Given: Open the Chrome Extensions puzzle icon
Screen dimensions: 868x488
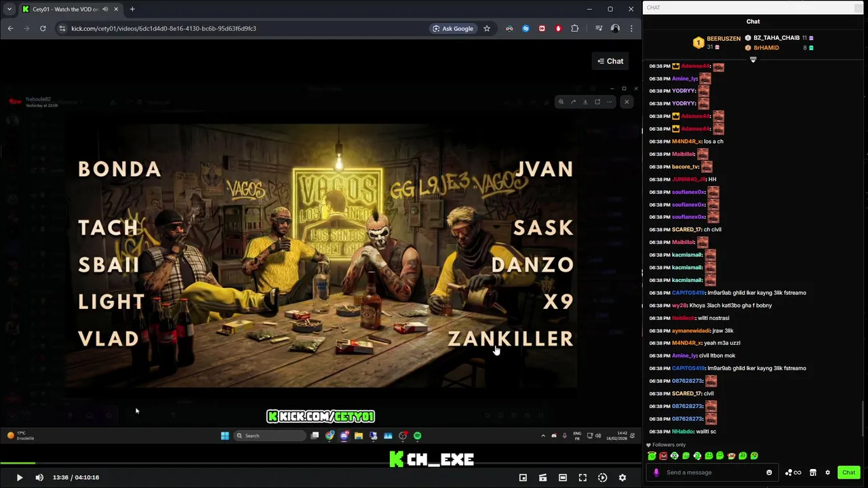Looking at the screenshot, I should point(575,28).
